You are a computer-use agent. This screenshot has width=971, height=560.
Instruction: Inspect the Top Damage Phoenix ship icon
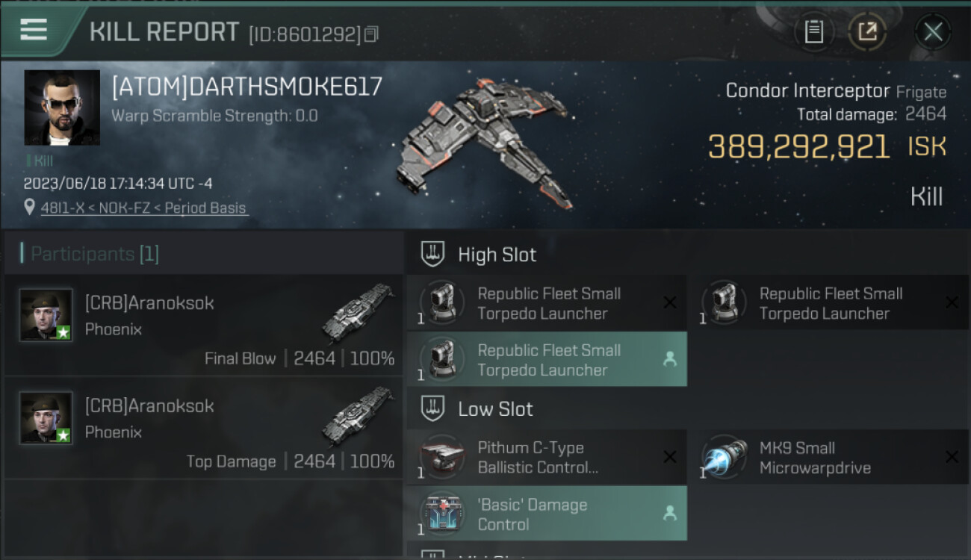click(x=358, y=414)
